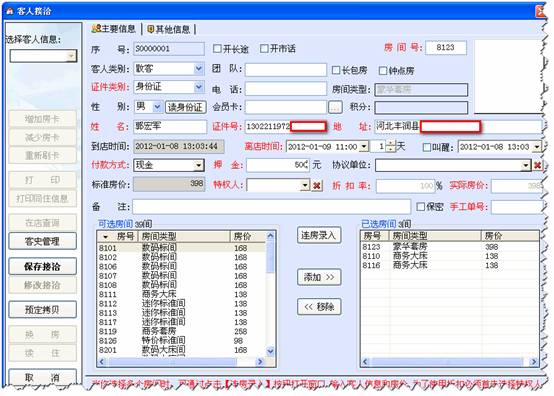This screenshot has height=396, width=554.
Task: Expand the 客人类别 dropdown
Action: click(199, 69)
